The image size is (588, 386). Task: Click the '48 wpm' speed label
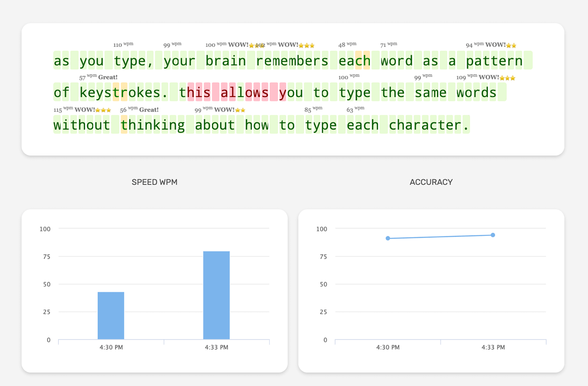click(347, 45)
